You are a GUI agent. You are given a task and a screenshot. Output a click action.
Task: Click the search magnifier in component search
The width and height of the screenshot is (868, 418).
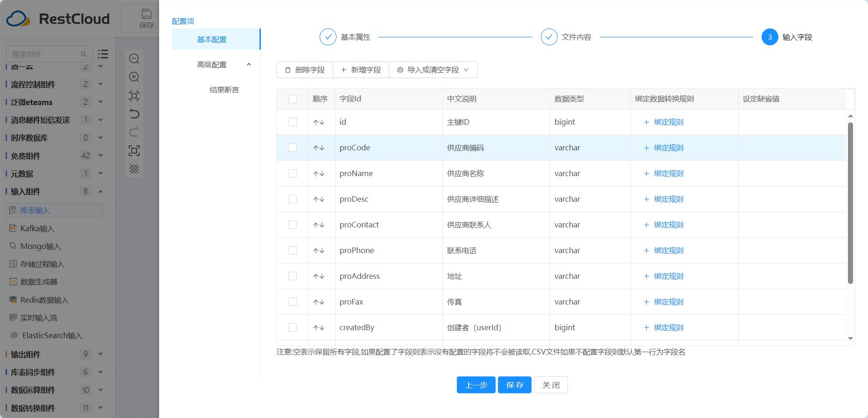coord(84,54)
